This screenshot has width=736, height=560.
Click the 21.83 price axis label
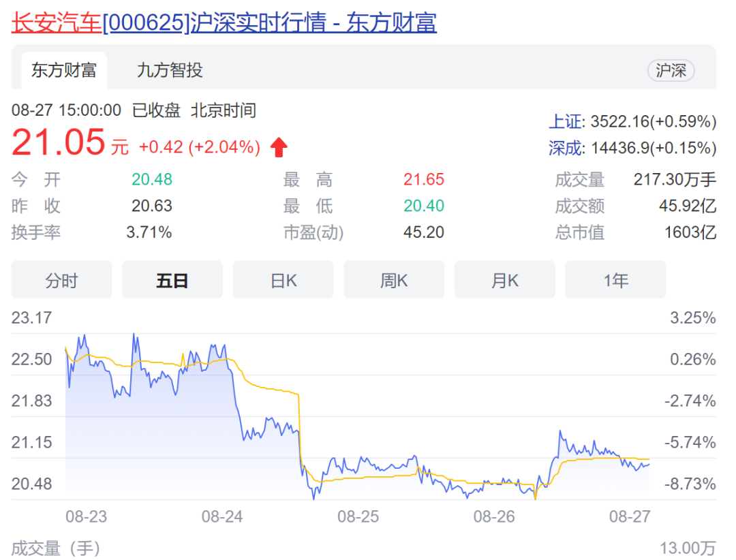pyautogui.click(x=31, y=401)
